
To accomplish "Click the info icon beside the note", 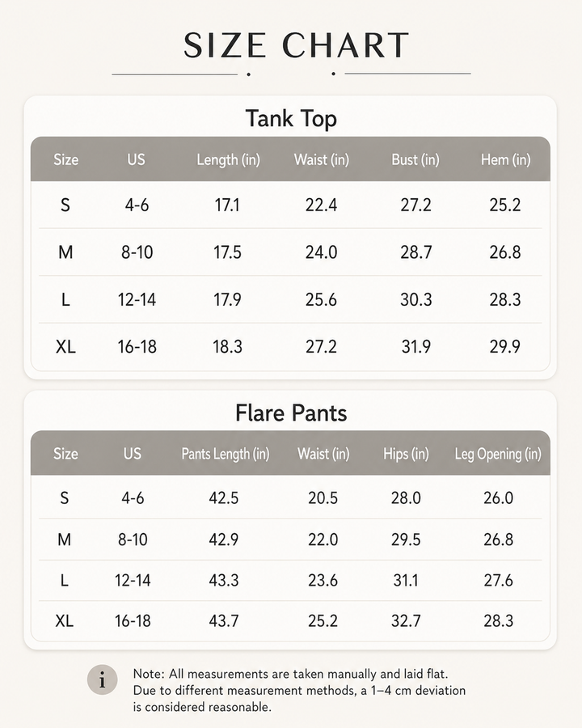I will coord(102,680).
